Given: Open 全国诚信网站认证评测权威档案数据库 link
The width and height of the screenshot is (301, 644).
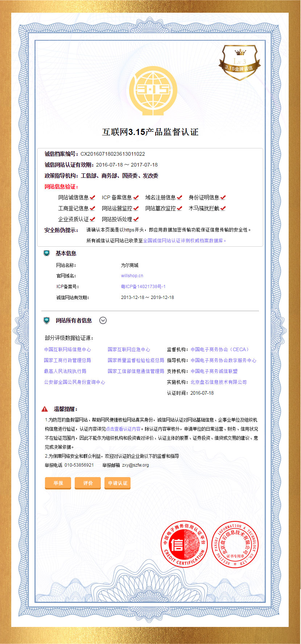Looking at the screenshot, I should click(184, 241).
